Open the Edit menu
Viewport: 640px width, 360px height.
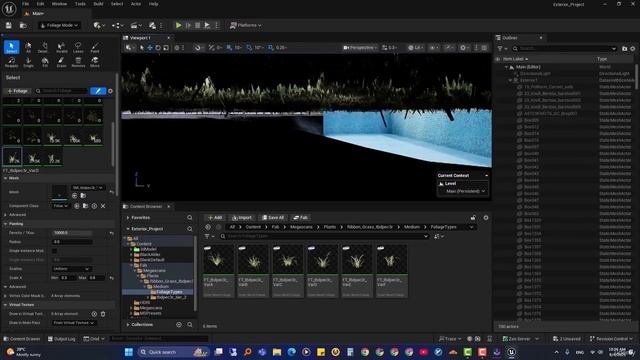click(x=40, y=4)
